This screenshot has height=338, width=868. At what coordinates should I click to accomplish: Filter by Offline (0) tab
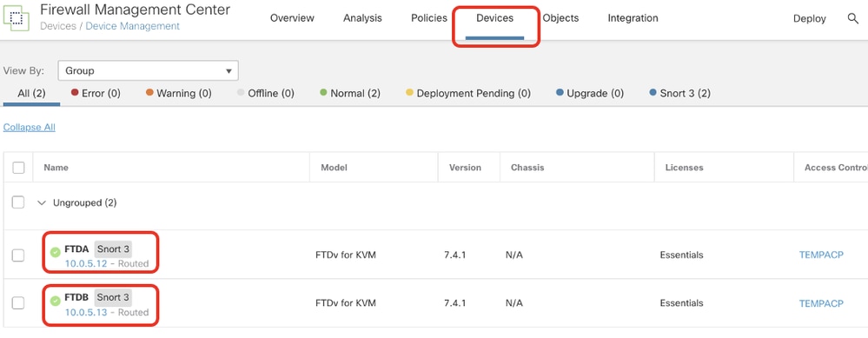(x=266, y=94)
